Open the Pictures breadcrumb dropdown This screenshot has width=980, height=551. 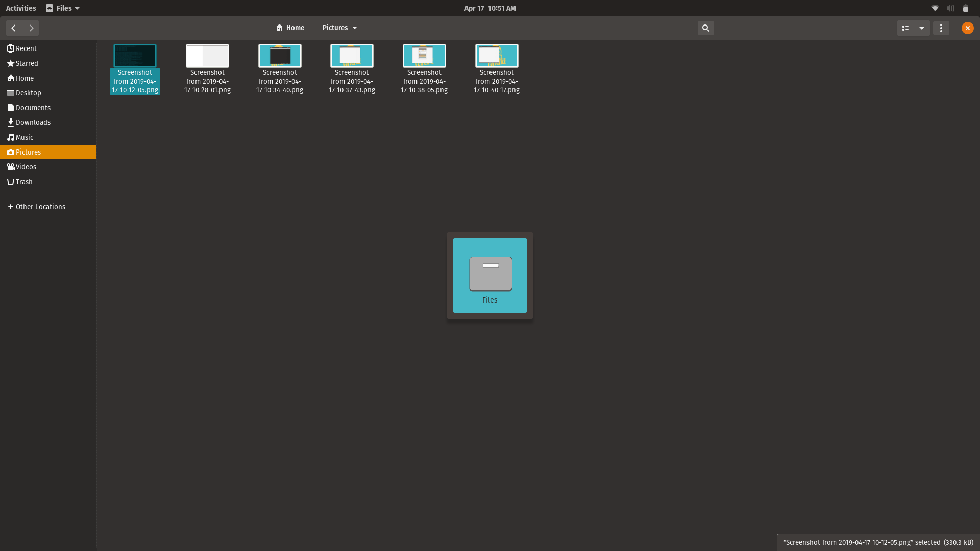pos(355,28)
